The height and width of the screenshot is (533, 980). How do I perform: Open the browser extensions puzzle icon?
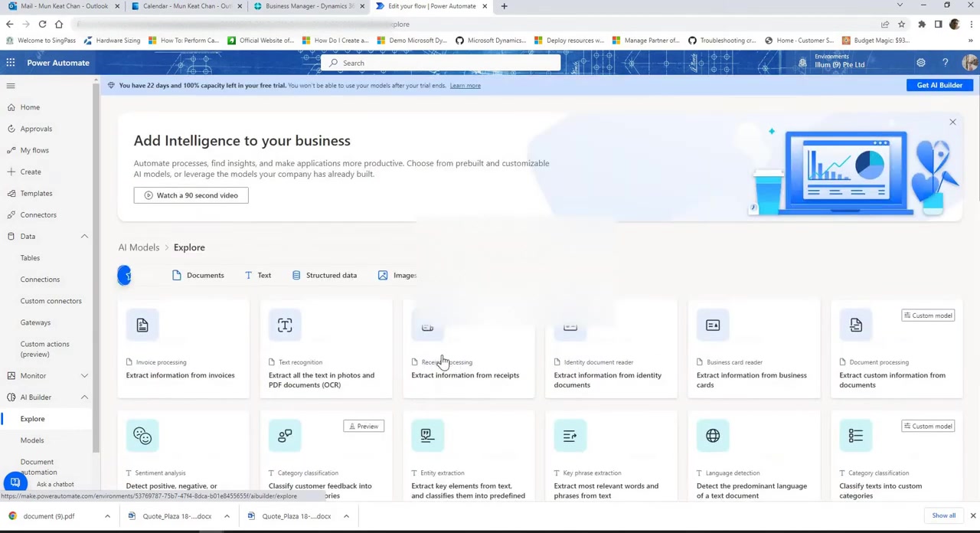point(922,25)
